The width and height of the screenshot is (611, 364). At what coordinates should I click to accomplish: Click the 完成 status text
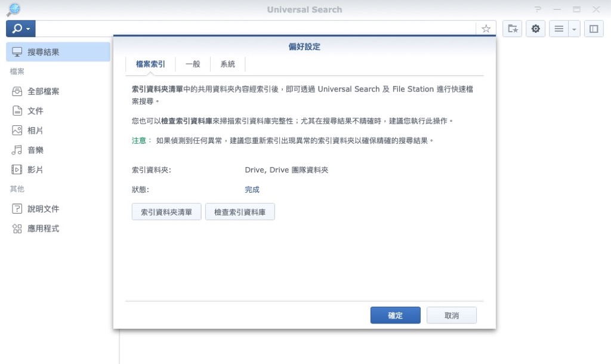(x=252, y=189)
